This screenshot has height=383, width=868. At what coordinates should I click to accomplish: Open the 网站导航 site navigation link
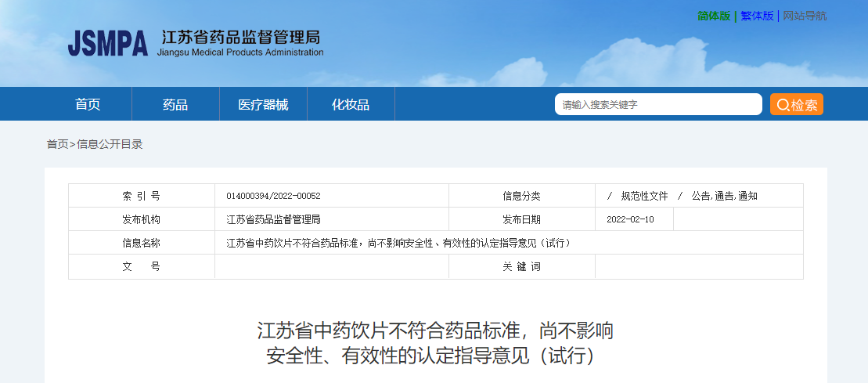click(x=805, y=16)
